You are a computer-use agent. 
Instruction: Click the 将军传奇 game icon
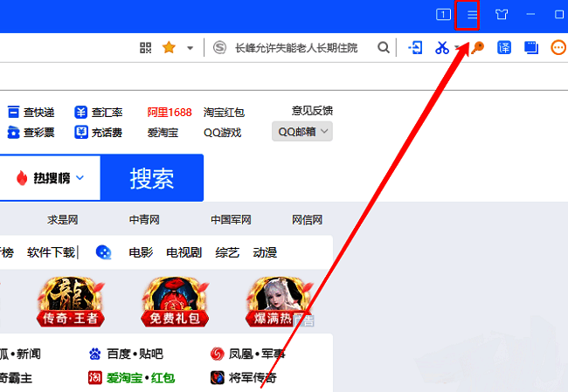point(218,378)
